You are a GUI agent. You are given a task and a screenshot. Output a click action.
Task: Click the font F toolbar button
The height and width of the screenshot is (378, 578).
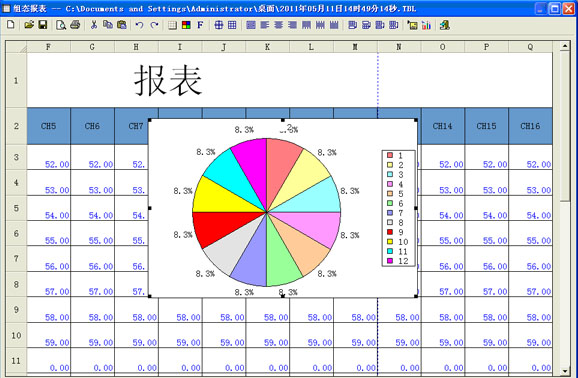tap(200, 25)
